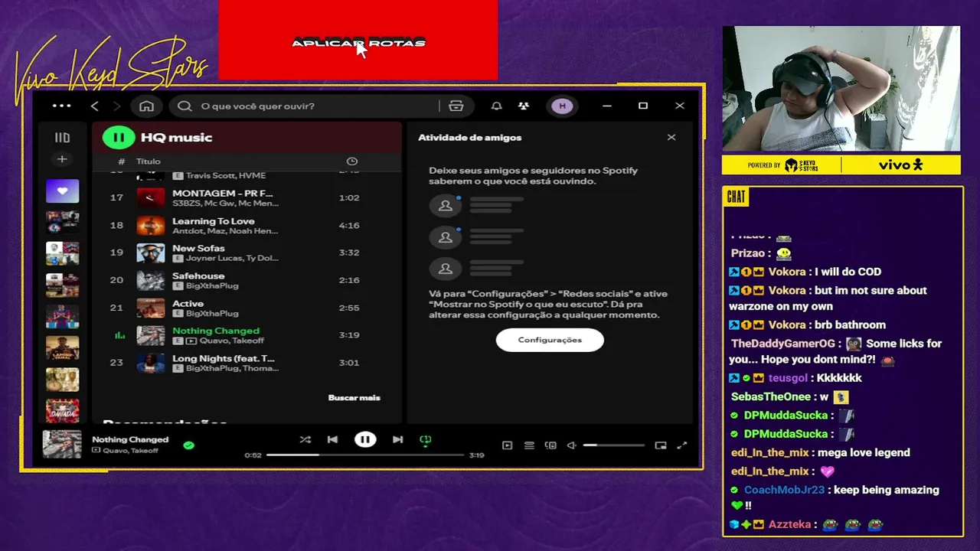980x551 pixels.
Task: Open the Liked Songs heart tile
Action: click(62, 191)
